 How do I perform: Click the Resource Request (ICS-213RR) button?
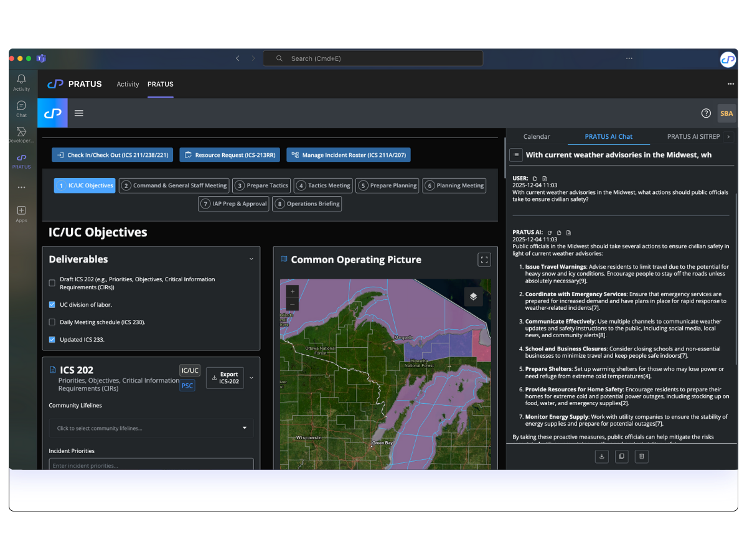click(x=231, y=155)
